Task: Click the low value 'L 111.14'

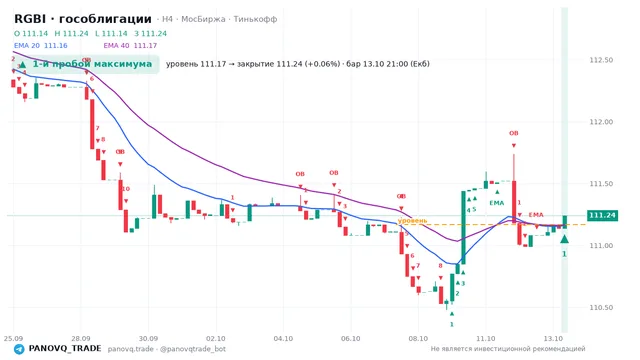Action: [x=111, y=33]
